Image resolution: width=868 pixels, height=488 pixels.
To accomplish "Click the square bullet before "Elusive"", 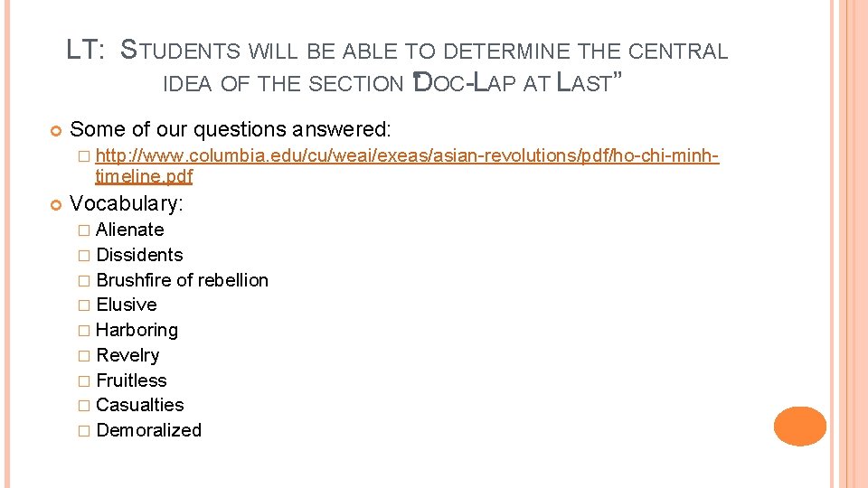I will pyautogui.click(x=83, y=305).
